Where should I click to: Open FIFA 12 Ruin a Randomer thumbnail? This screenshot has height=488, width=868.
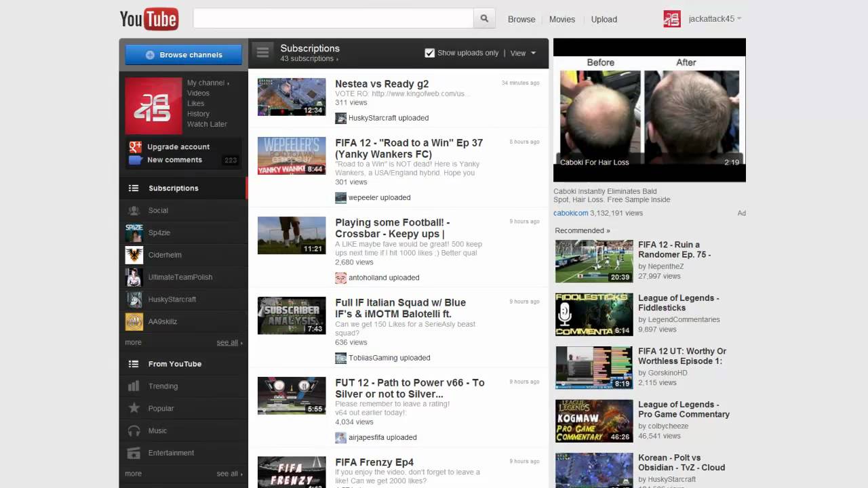(594, 261)
